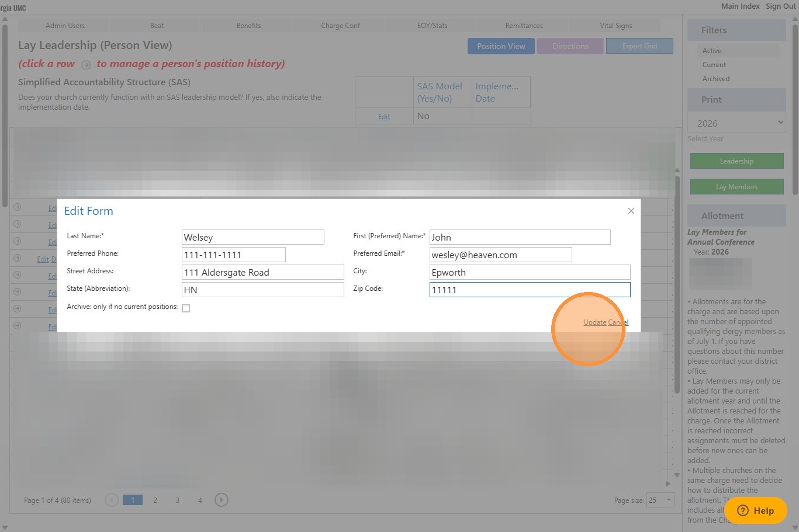799x532 pixels.
Task: Switch to the Beat tab
Action: pyautogui.click(x=157, y=26)
